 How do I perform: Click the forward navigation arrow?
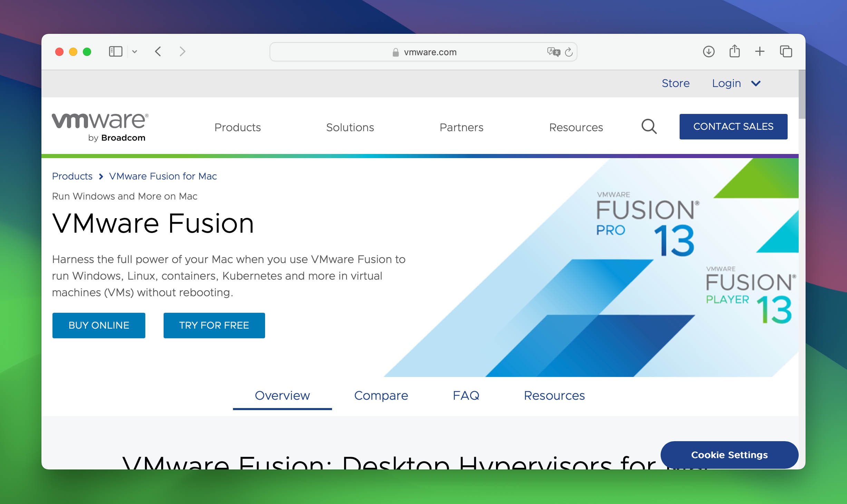click(182, 52)
